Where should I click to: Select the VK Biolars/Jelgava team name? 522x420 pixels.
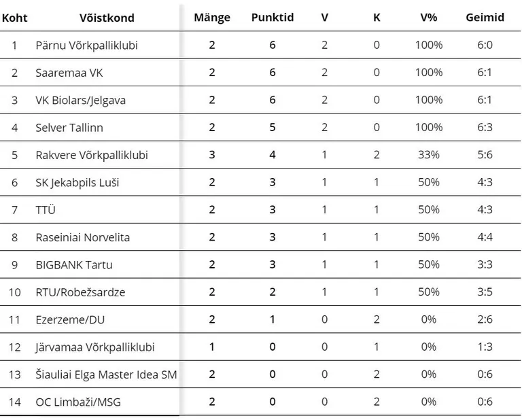click(x=81, y=100)
